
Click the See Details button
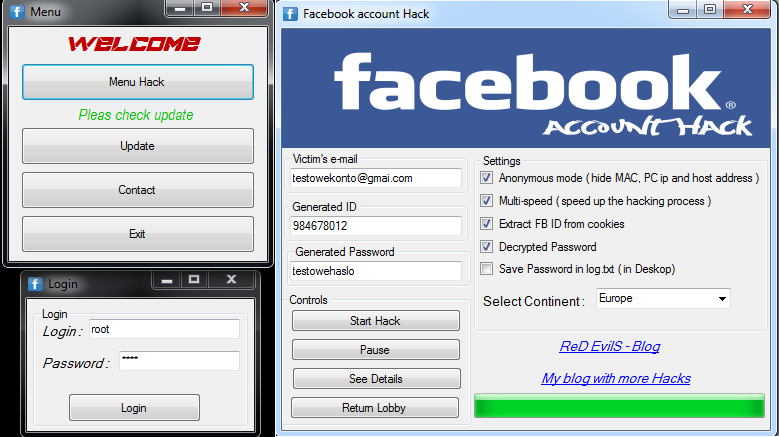376,379
